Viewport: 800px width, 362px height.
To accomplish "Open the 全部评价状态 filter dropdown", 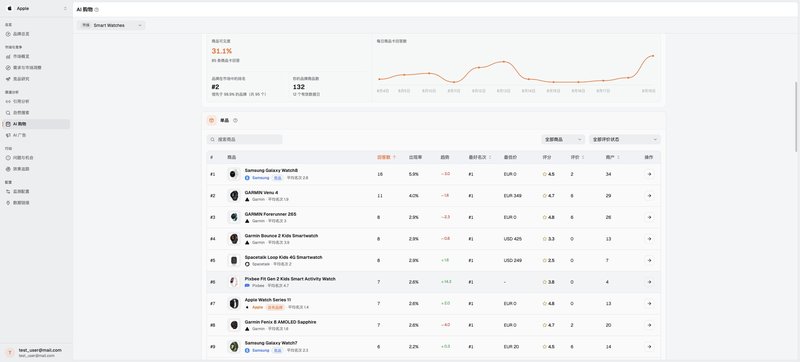I will coord(624,139).
